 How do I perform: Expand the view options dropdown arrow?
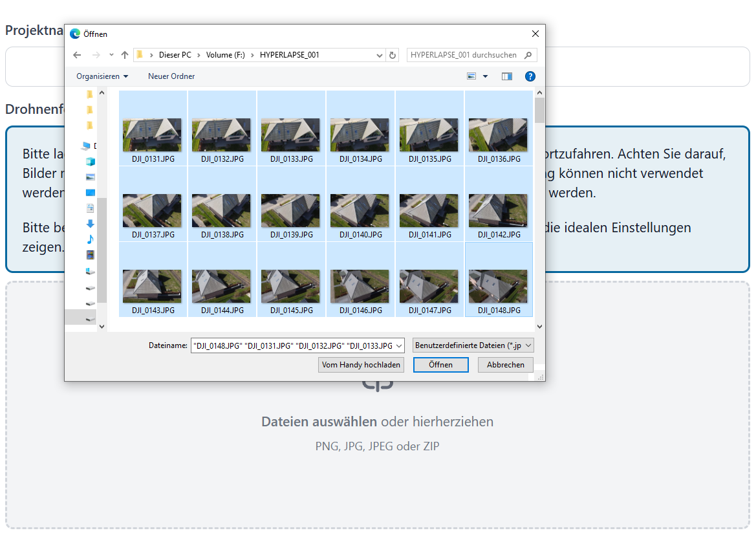click(x=486, y=76)
